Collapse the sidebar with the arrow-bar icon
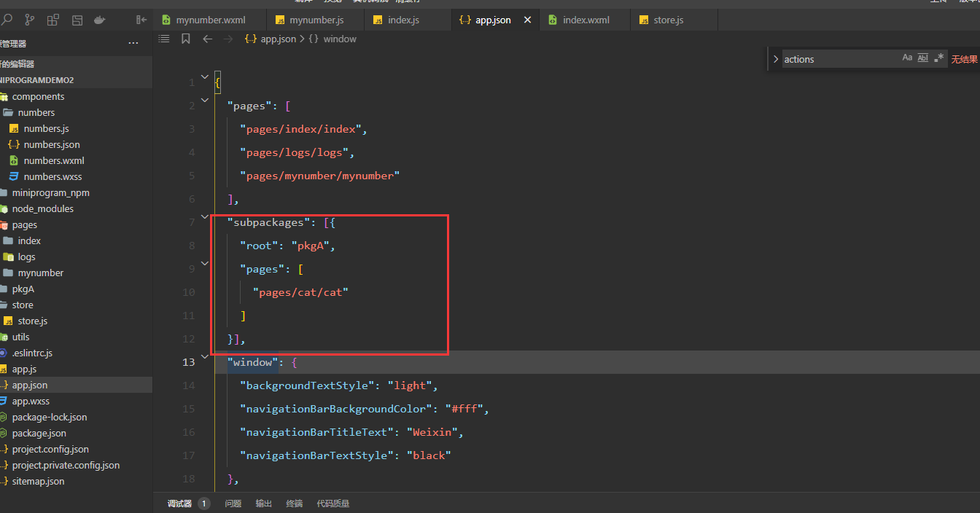This screenshot has height=513, width=980. tap(141, 20)
